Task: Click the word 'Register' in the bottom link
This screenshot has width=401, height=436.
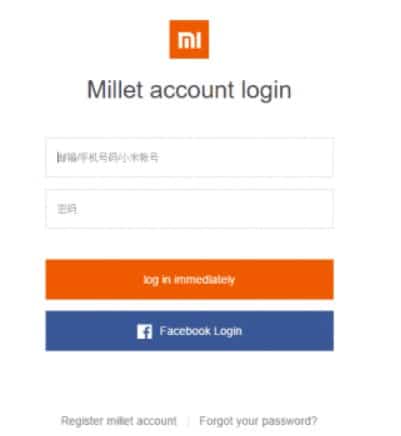Action: tap(82, 421)
